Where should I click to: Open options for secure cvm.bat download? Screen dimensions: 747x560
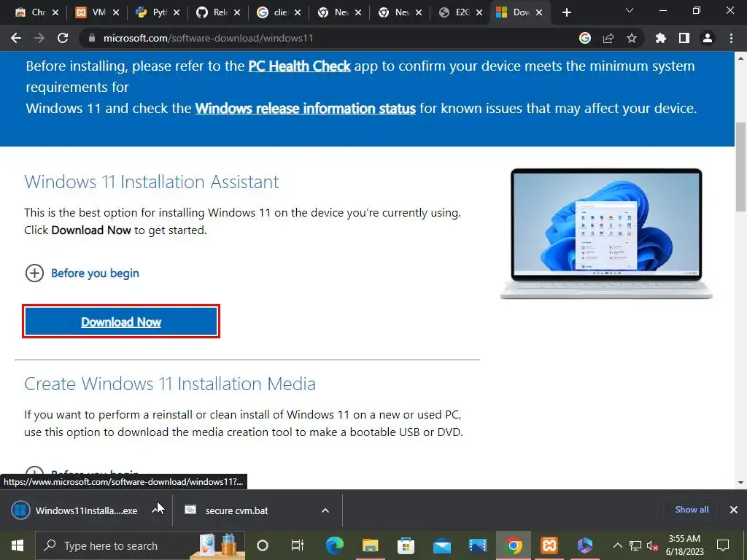(325, 510)
